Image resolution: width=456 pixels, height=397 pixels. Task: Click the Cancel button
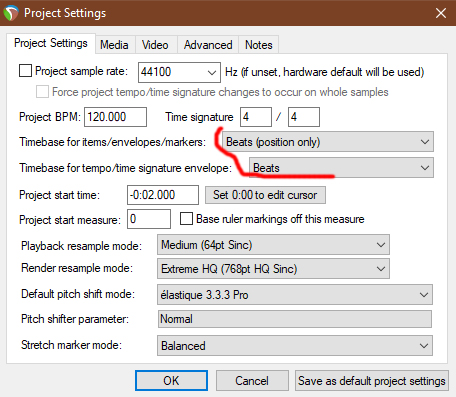[252, 381]
